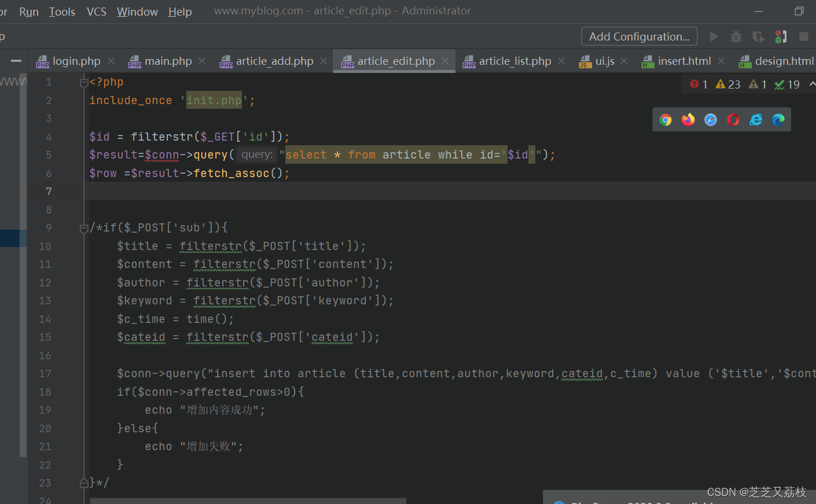The image size is (816, 504).
Task: Open in Edge browser icon
Action: (778, 120)
